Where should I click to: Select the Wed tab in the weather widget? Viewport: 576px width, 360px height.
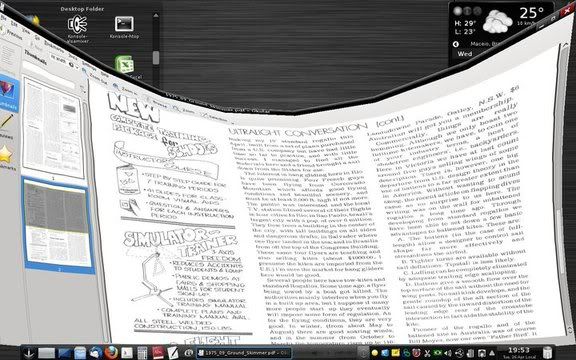(465, 54)
